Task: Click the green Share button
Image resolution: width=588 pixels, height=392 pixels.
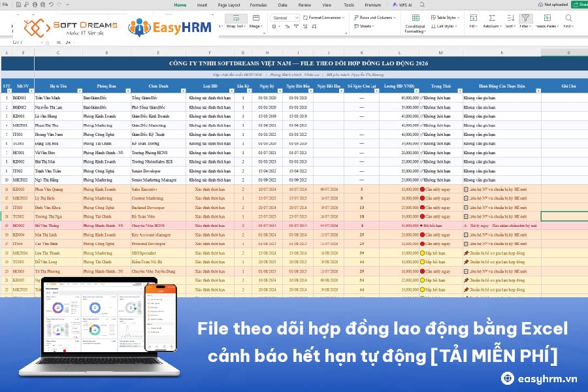Action: 580,5
